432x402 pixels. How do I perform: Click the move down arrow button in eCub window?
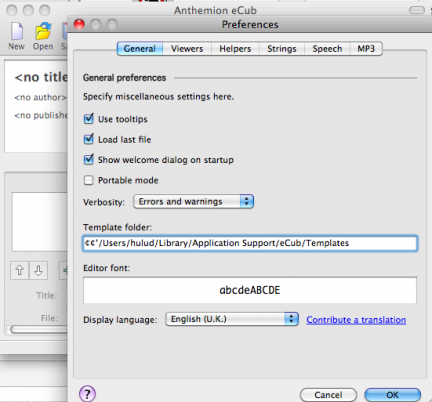[38, 270]
